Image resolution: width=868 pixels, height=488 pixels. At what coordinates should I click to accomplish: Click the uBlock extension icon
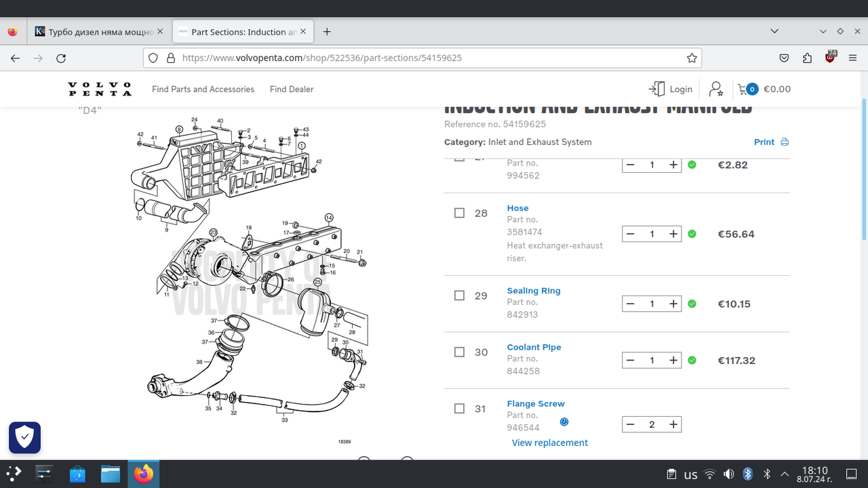(x=830, y=58)
